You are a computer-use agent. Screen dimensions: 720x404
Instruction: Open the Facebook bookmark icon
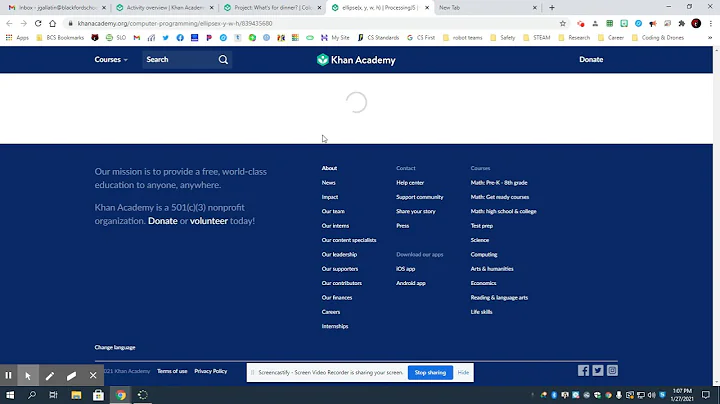tap(180, 38)
